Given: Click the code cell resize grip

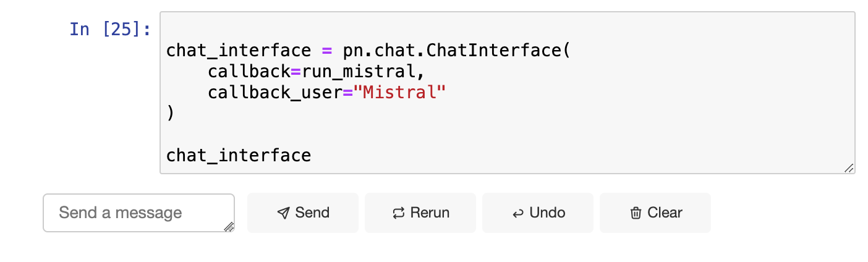Looking at the screenshot, I should click(849, 168).
